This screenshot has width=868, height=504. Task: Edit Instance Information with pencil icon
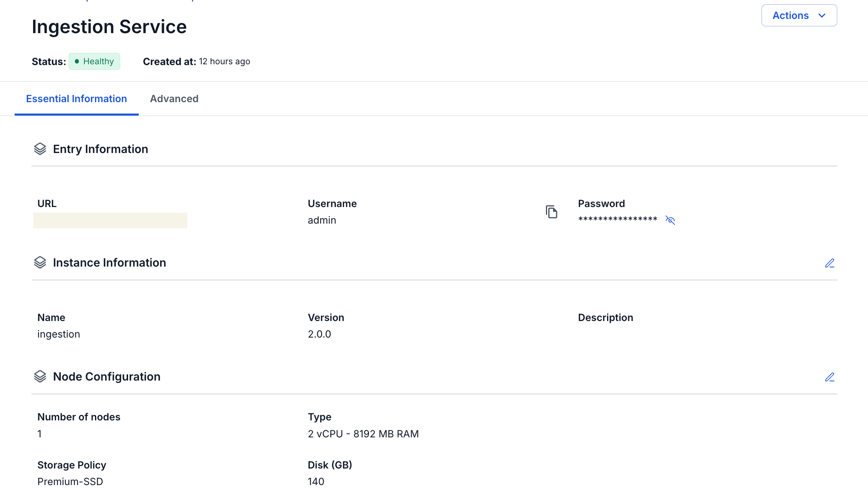830,263
